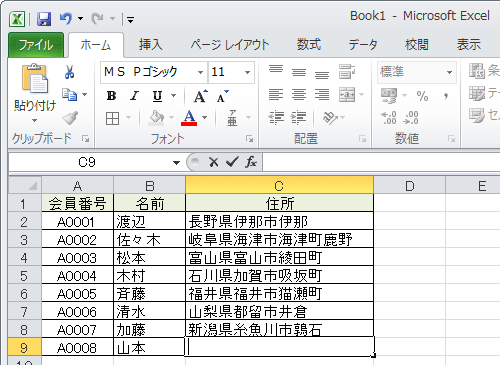
Task: Switch to the ホーム tab
Action: [x=96, y=45]
